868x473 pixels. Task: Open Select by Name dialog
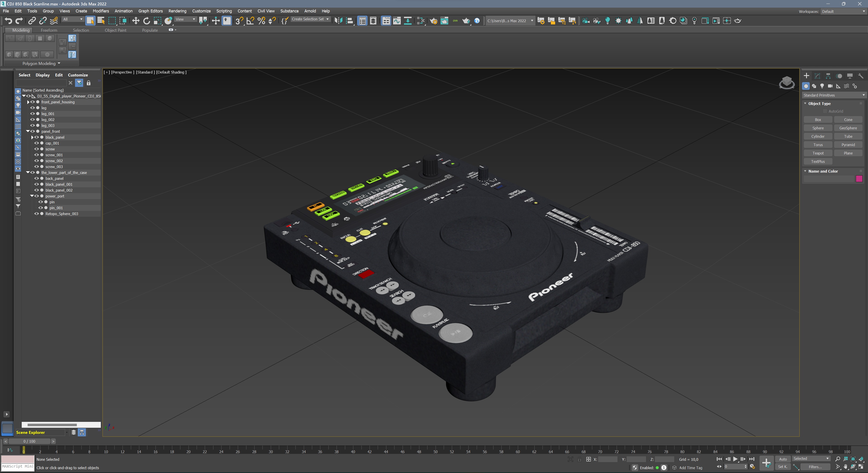(101, 21)
